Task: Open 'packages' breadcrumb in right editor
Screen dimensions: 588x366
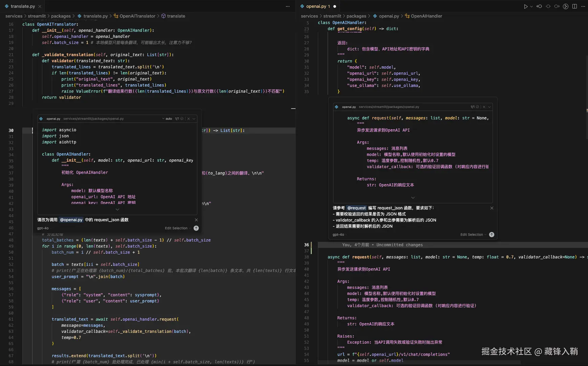Action: (x=356, y=16)
